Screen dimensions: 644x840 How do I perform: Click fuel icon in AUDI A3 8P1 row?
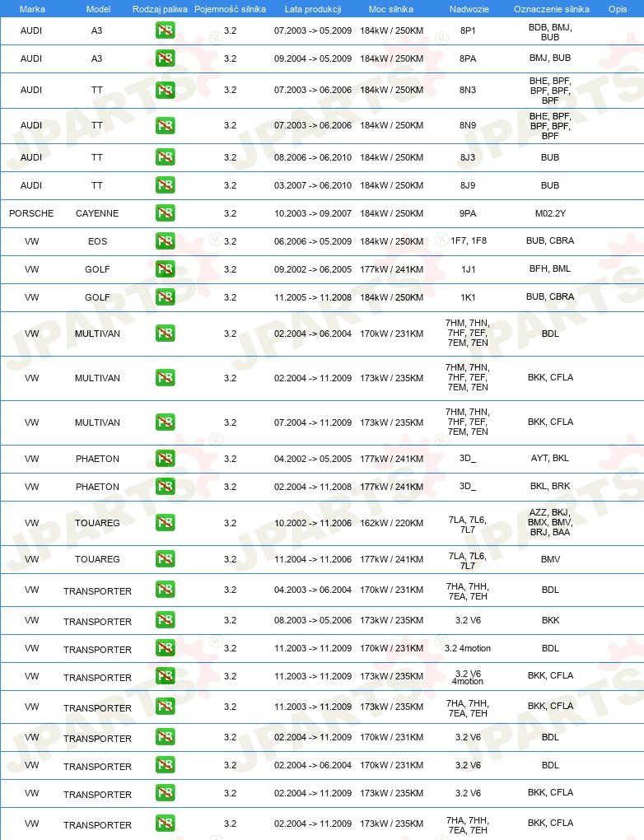click(x=165, y=30)
